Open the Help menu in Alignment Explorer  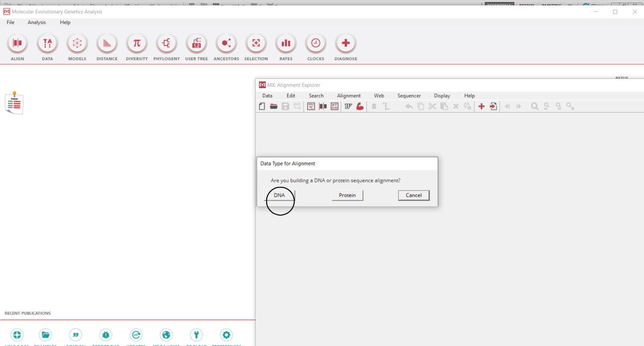(x=470, y=96)
